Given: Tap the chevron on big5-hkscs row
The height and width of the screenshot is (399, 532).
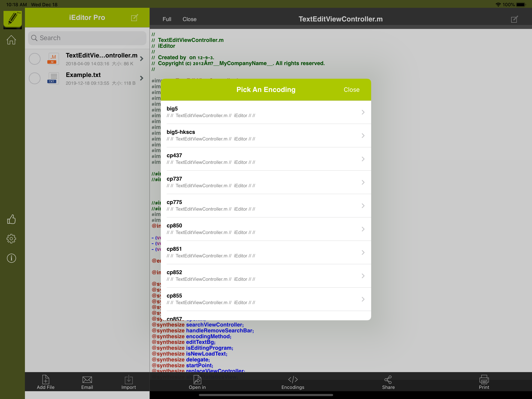Looking at the screenshot, I should (363, 135).
